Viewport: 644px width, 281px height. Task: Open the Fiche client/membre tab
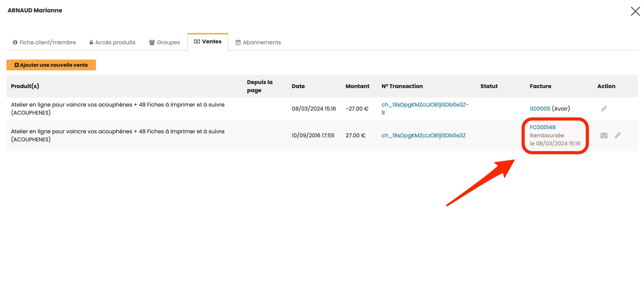[x=47, y=42]
